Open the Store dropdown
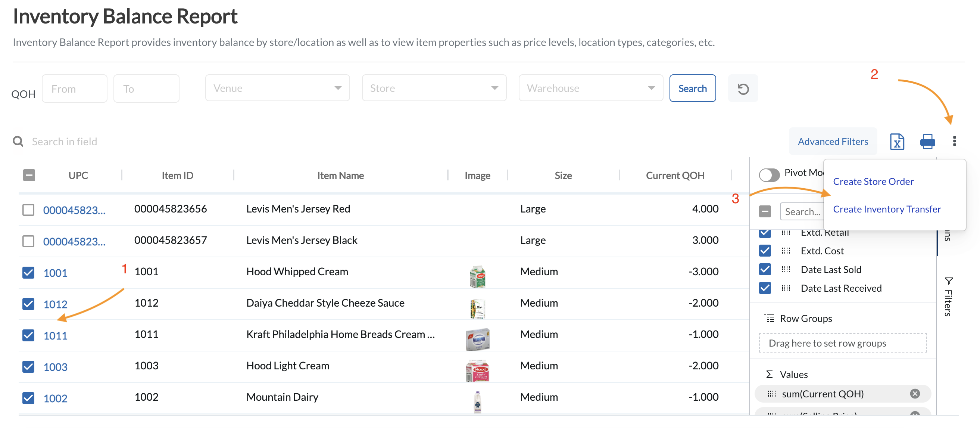The image size is (980, 428). click(434, 88)
